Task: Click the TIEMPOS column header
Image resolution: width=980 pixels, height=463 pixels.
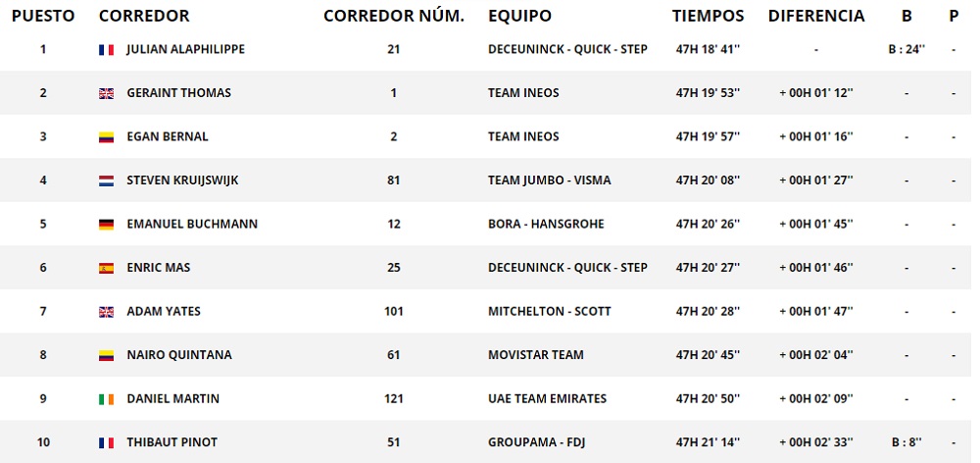Action: click(x=709, y=16)
